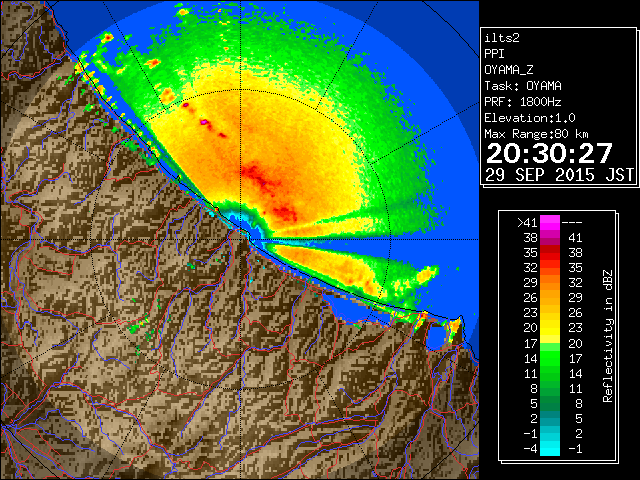Click the orange 29 dBZ legend swatch
640x480 pixels.
click(550, 283)
